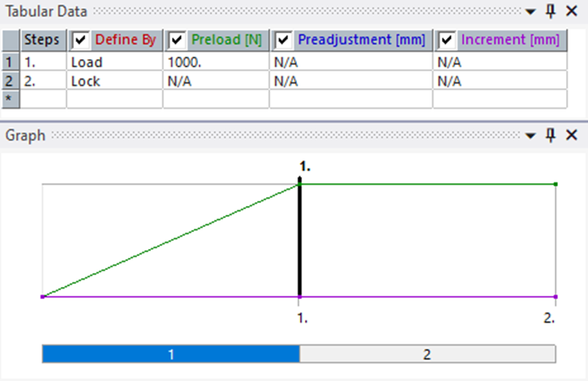Click the Preload value 1000. cell
Image resolution: width=588 pixels, height=381 pixels.
(216, 62)
